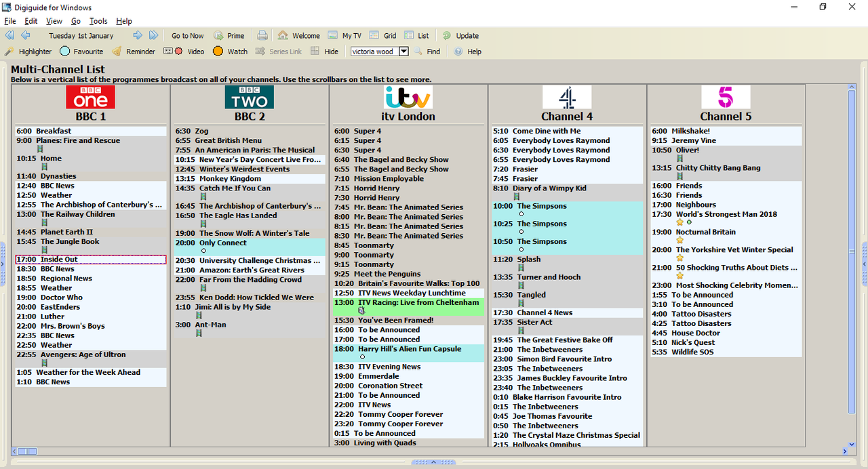Switch to the List view
The width and height of the screenshot is (868, 469).
[416, 36]
